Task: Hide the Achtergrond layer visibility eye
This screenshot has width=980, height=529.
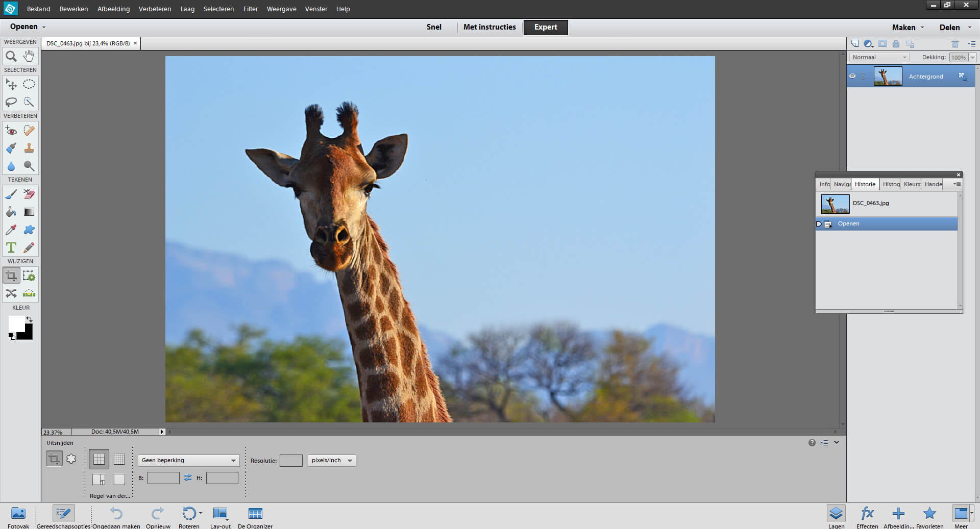Action: [x=852, y=76]
